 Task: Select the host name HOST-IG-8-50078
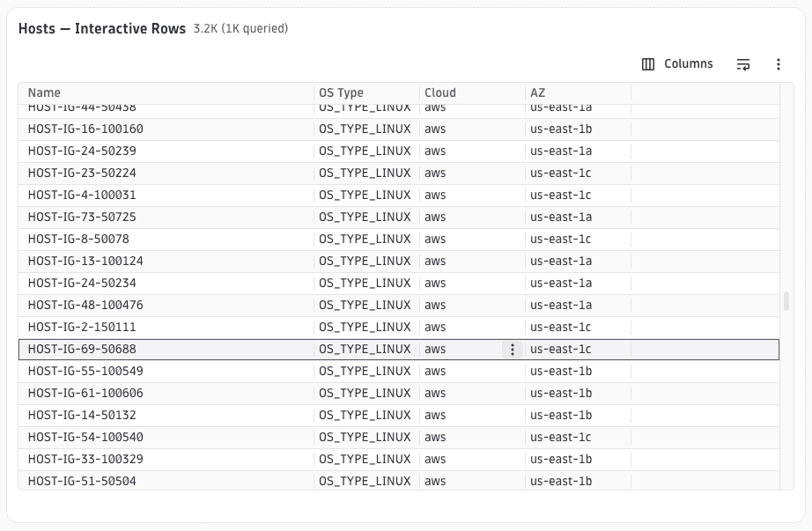pos(78,239)
